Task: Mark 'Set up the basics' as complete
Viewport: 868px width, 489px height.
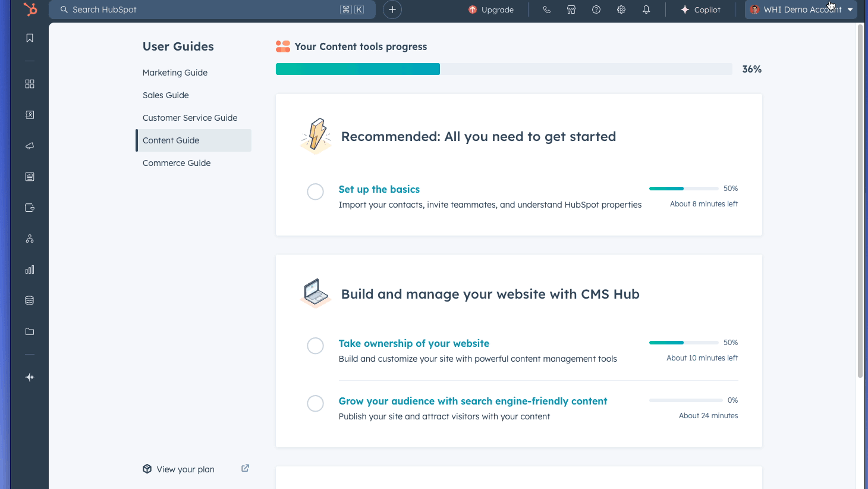Action: point(315,192)
